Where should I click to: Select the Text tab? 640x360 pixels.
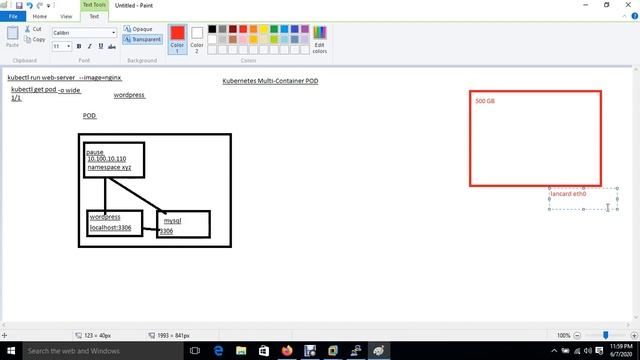(x=94, y=16)
